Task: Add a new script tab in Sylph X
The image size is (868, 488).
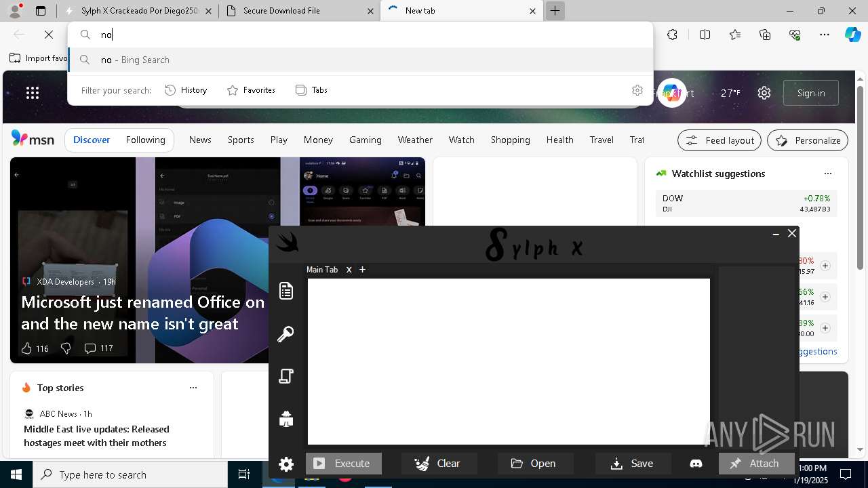Action: pos(362,270)
